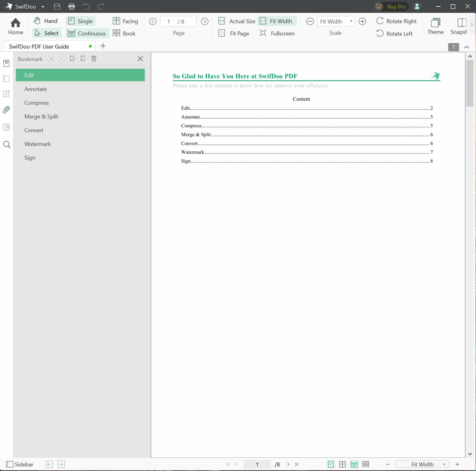Jump to the last page in status bar

coord(296,464)
